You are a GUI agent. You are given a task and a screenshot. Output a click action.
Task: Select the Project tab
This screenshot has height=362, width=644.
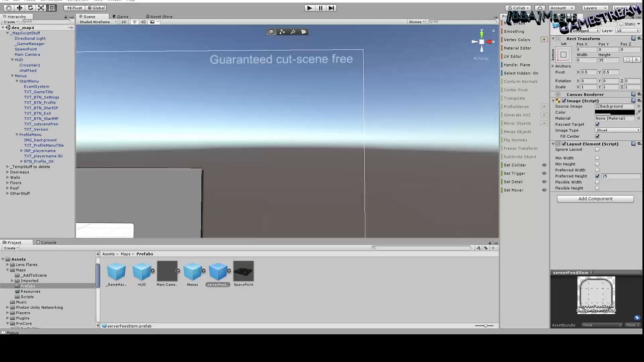pos(13,242)
